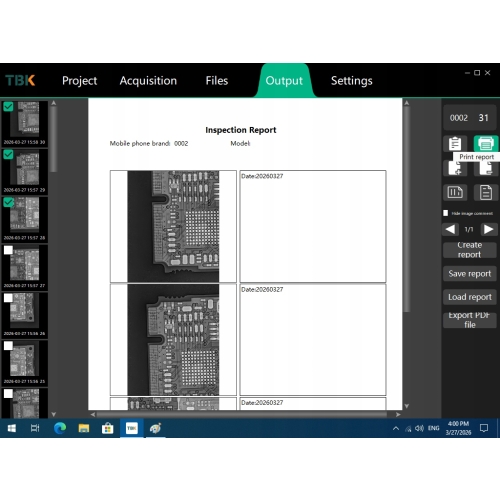Click the Mobile phone brand value 0002

[181, 144]
